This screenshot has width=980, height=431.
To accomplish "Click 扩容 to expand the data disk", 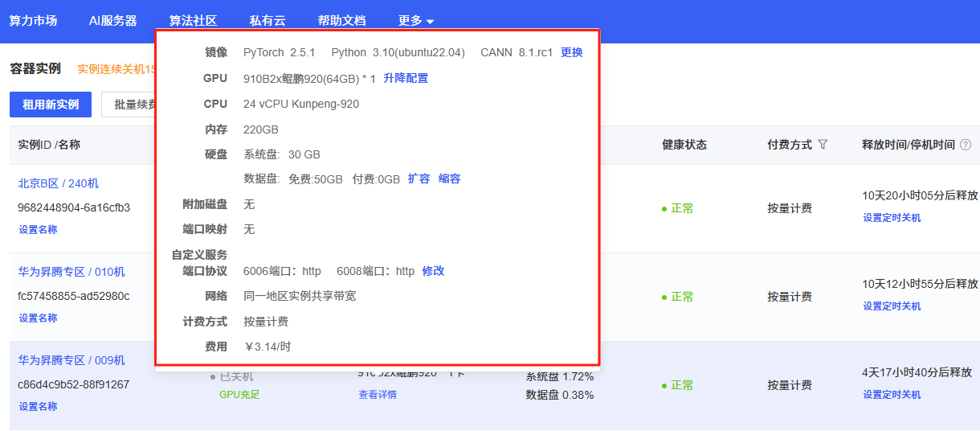I will [419, 179].
